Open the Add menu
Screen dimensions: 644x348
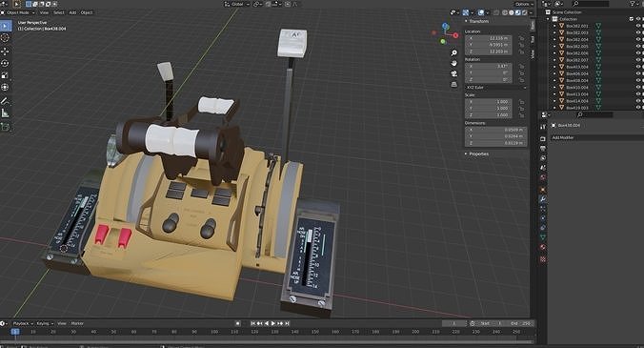tap(72, 12)
